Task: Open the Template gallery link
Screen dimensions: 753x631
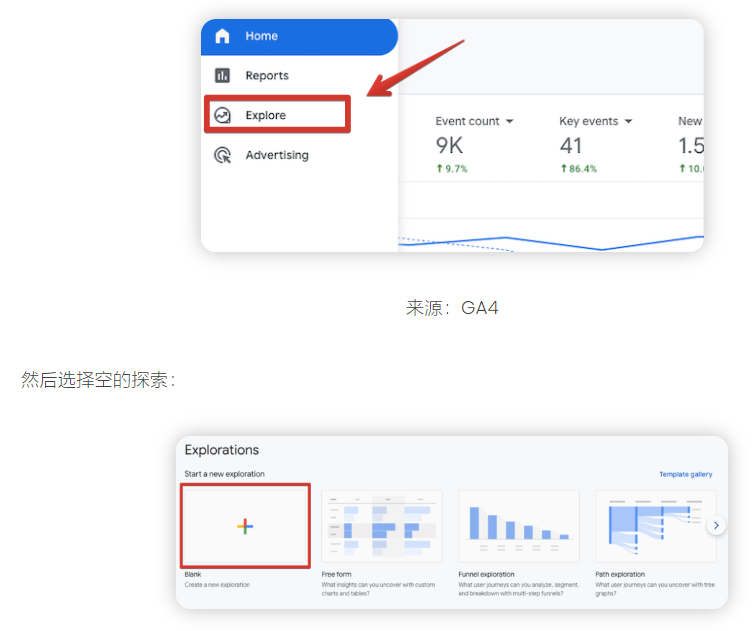Action: click(685, 474)
